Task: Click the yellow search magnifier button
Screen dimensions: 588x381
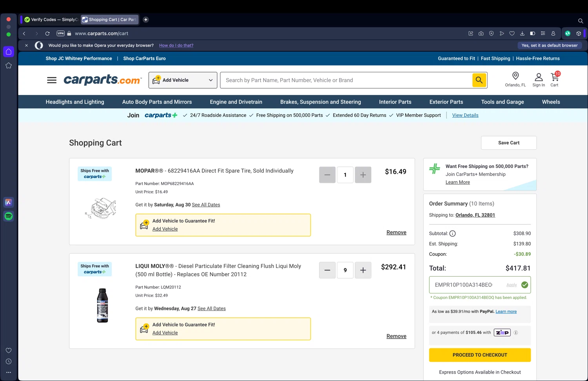Action: 479,80
